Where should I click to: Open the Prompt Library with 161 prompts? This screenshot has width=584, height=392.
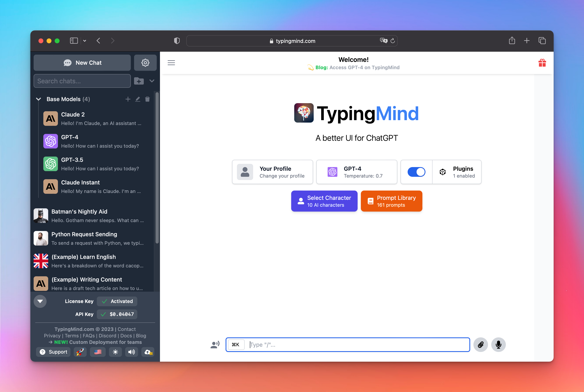pos(391,201)
